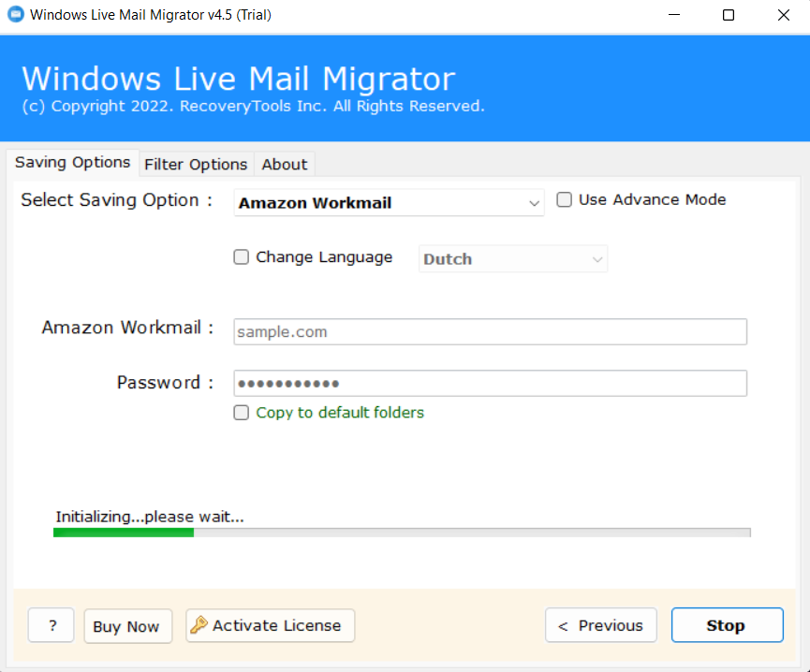Tick the Change Language checkbox
The height and width of the screenshot is (672, 810).
click(242, 257)
